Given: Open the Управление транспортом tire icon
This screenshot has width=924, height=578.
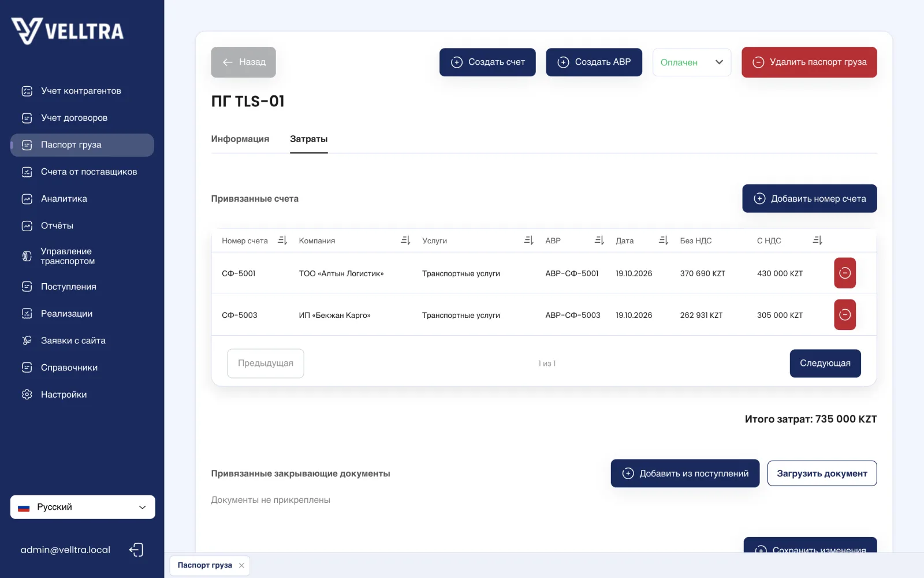Looking at the screenshot, I should click(27, 256).
